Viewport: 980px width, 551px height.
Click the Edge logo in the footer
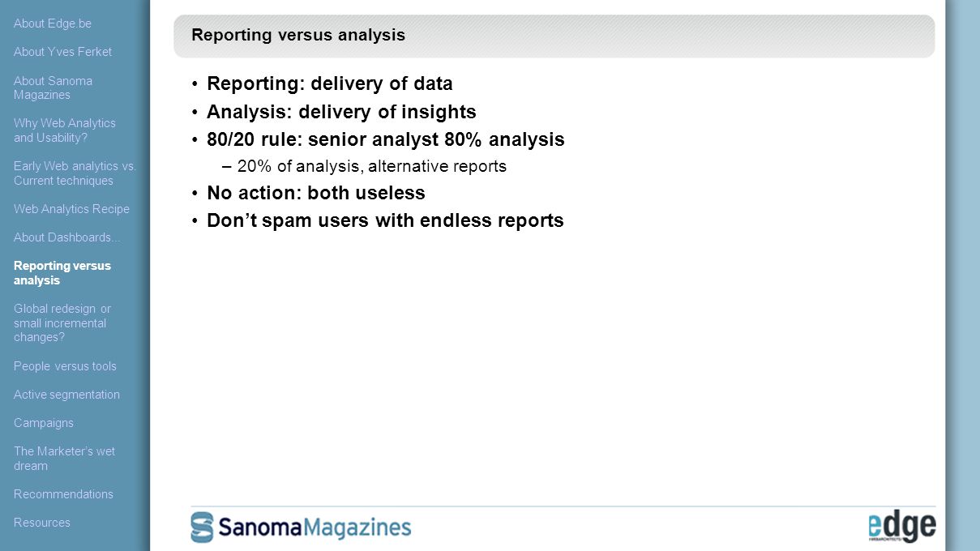901,528
